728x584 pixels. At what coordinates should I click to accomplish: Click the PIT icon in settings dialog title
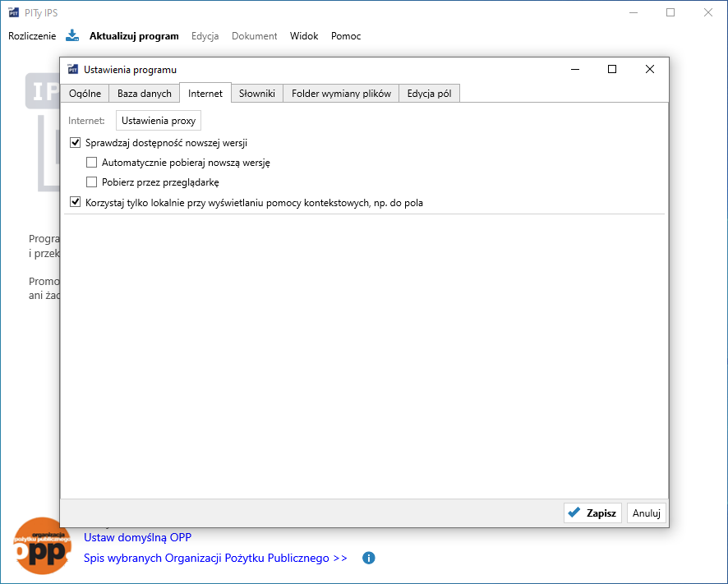pyautogui.click(x=73, y=70)
